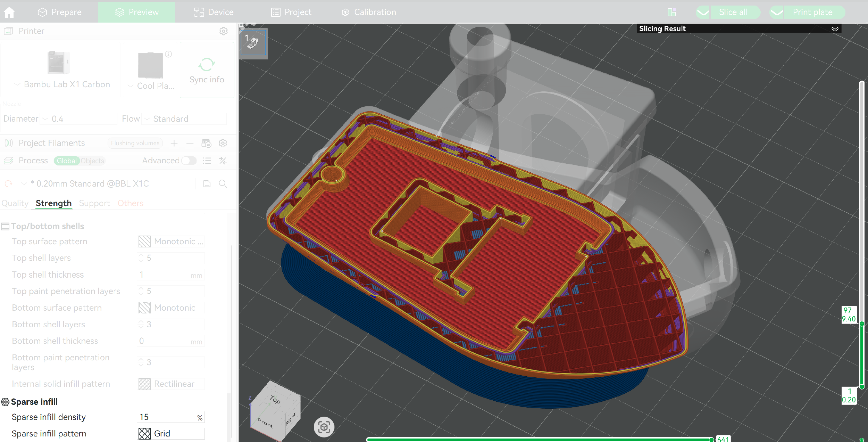Edit Top shell thickness field
This screenshot has height=442, width=868.
coord(170,275)
